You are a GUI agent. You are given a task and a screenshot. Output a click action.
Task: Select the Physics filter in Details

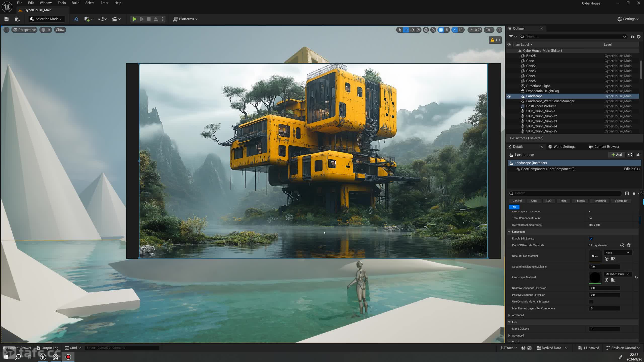tap(580, 201)
